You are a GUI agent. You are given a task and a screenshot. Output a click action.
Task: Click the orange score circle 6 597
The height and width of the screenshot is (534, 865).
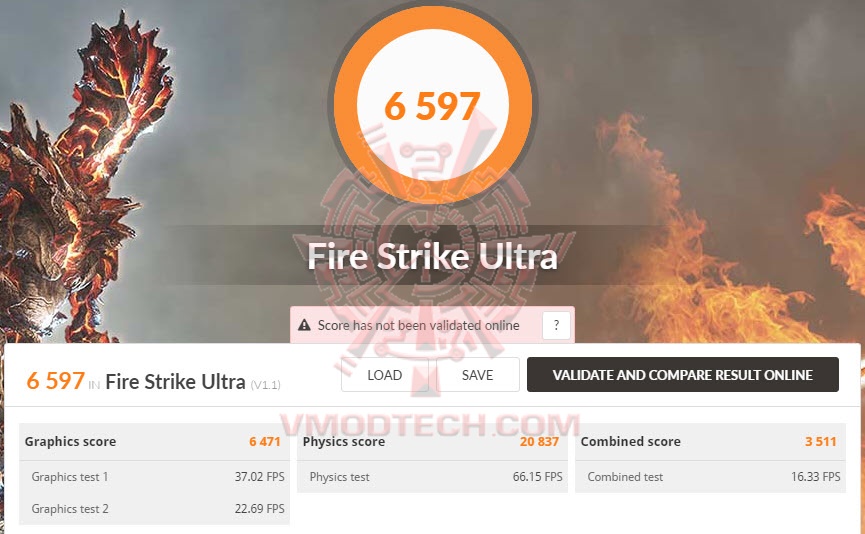pos(432,105)
